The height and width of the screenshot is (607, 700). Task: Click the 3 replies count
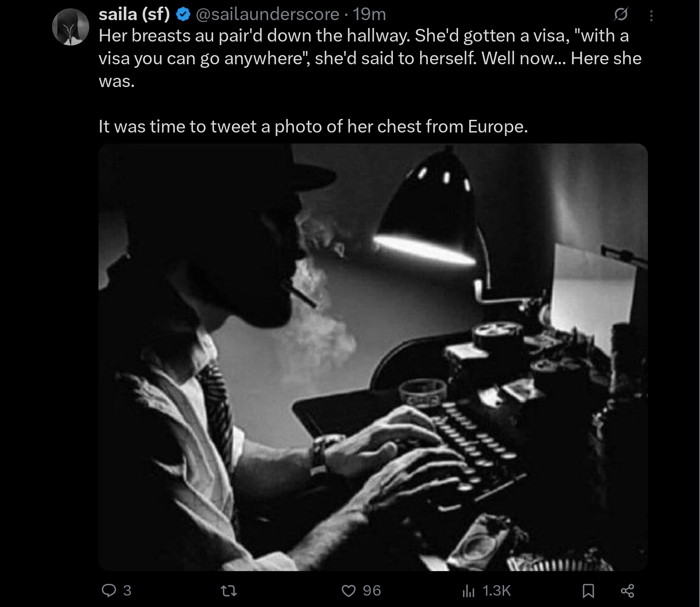pyautogui.click(x=127, y=591)
